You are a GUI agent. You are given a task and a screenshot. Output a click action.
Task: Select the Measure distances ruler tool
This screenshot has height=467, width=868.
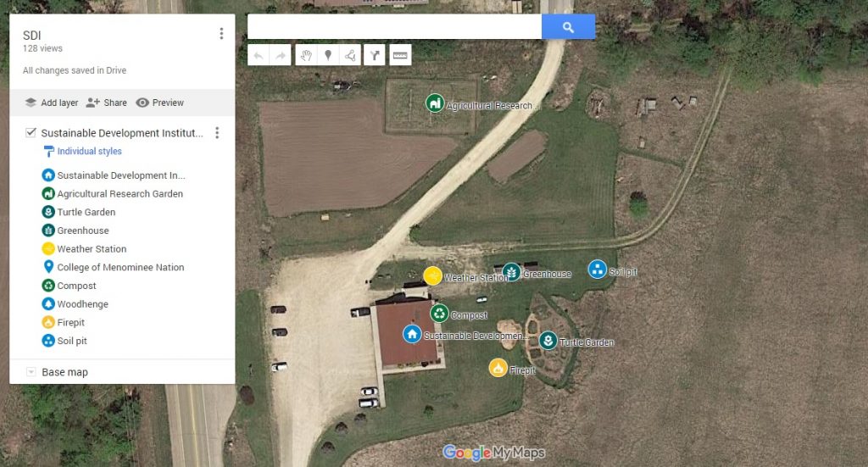click(400, 55)
